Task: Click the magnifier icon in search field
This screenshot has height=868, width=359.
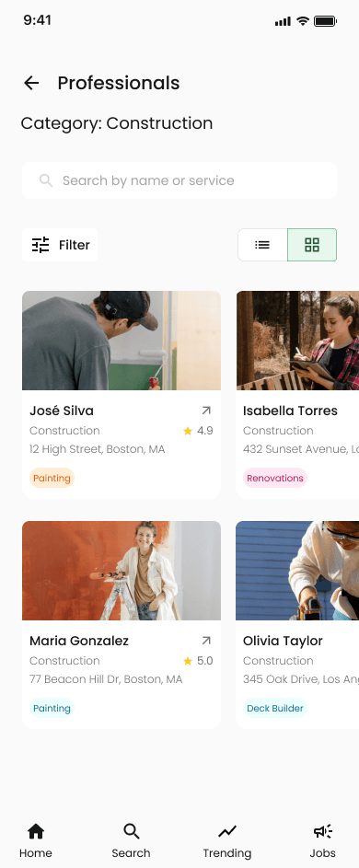Action: 46,180
